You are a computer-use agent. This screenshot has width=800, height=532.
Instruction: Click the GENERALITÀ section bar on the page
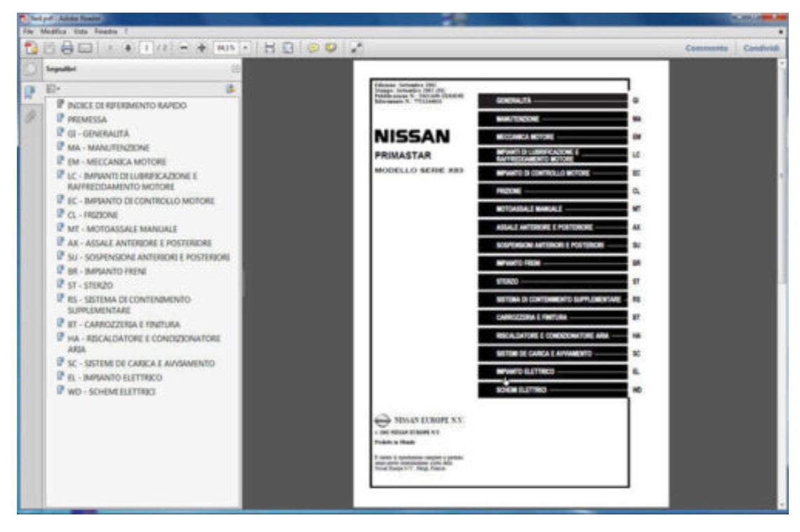coord(552,101)
